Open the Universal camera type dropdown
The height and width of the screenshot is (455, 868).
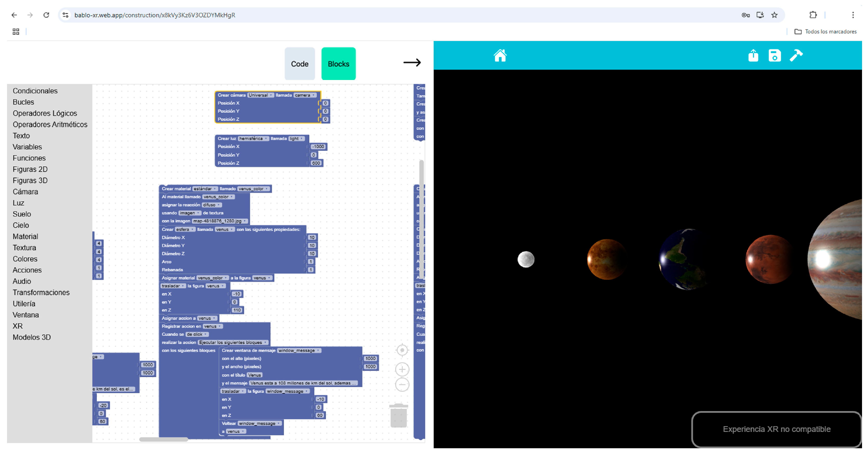[260, 95]
